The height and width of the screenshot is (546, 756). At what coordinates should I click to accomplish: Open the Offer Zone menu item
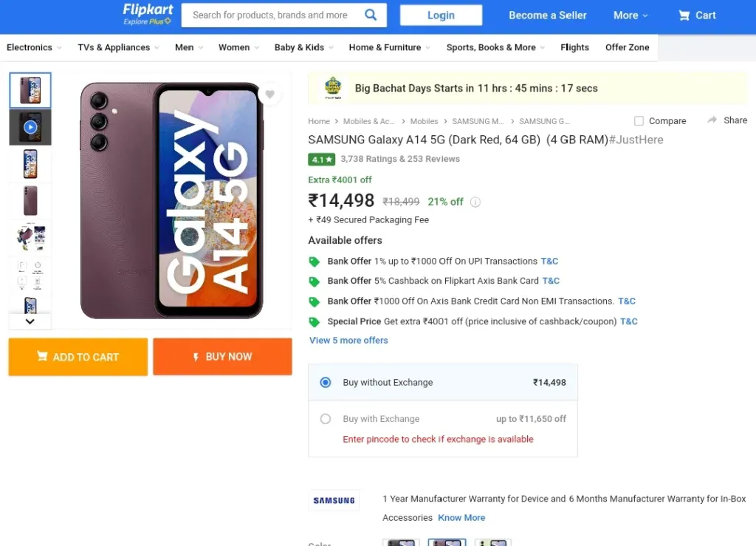tap(628, 47)
